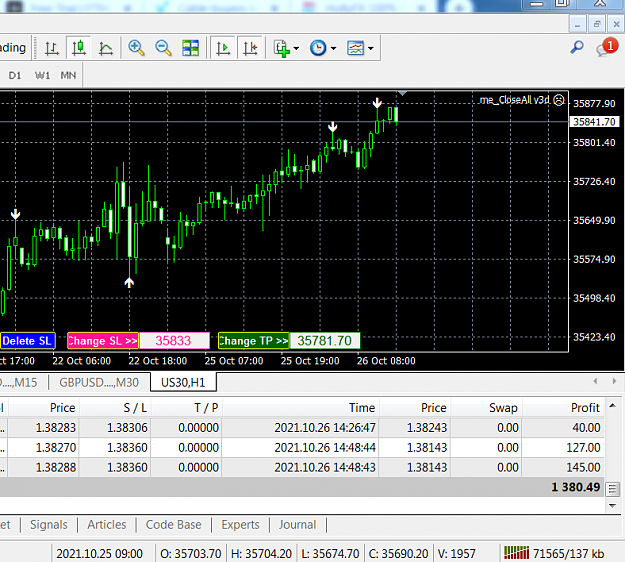Zoom out of the chart
This screenshot has width=625, height=562.
point(163,48)
